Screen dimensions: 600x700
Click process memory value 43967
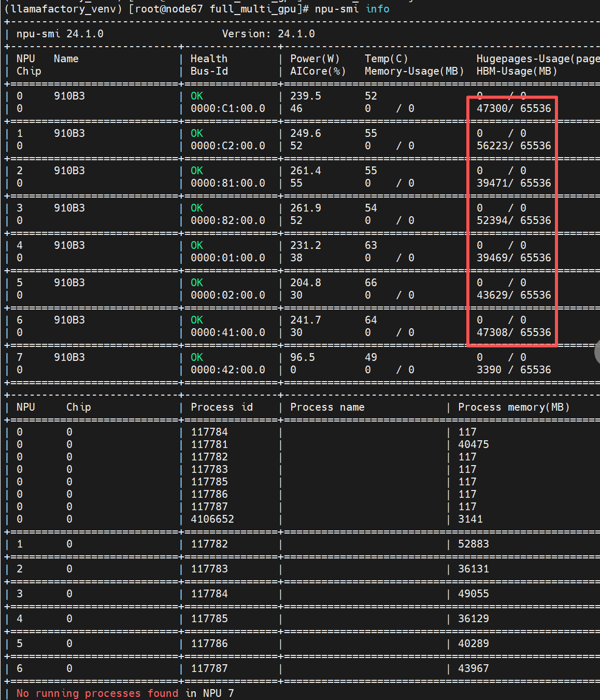tap(474, 668)
